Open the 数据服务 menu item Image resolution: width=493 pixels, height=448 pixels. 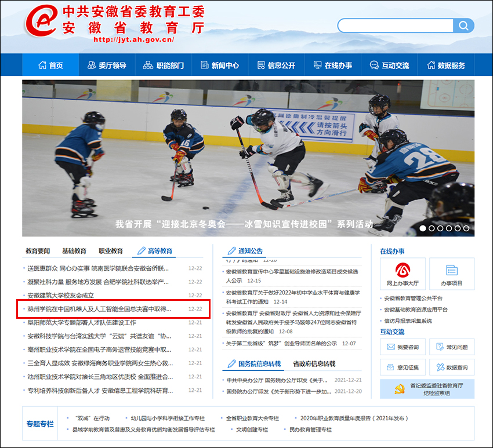pos(446,65)
